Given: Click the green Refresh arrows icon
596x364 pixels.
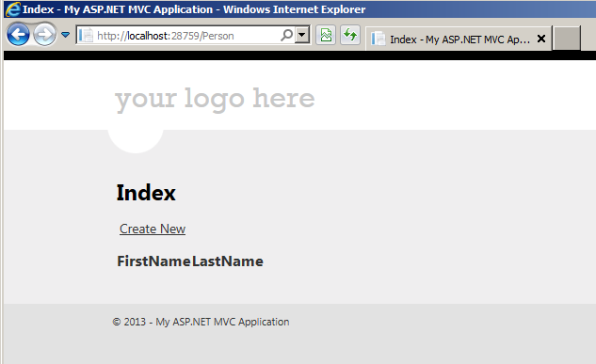Looking at the screenshot, I should click(x=350, y=35).
